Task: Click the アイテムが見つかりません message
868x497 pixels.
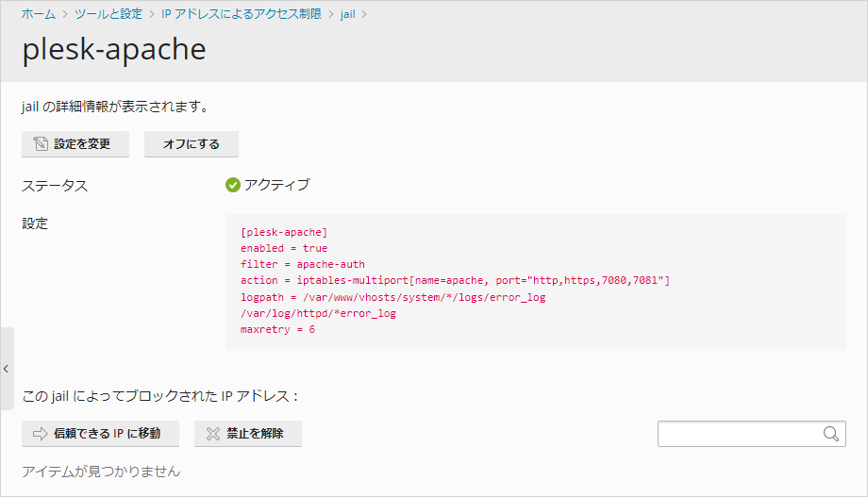Action: pos(101,472)
